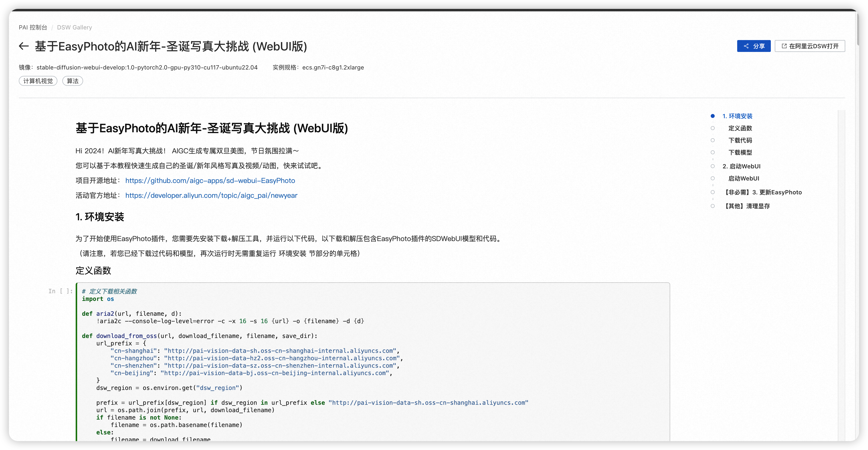Open the GitHub sd-webui-EasyPhoto project link
The image size is (868, 450).
210,180
